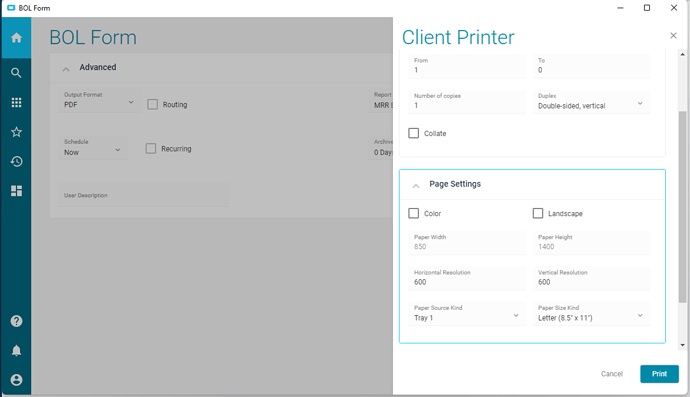Click the Report field showing MRR

[x=381, y=100]
